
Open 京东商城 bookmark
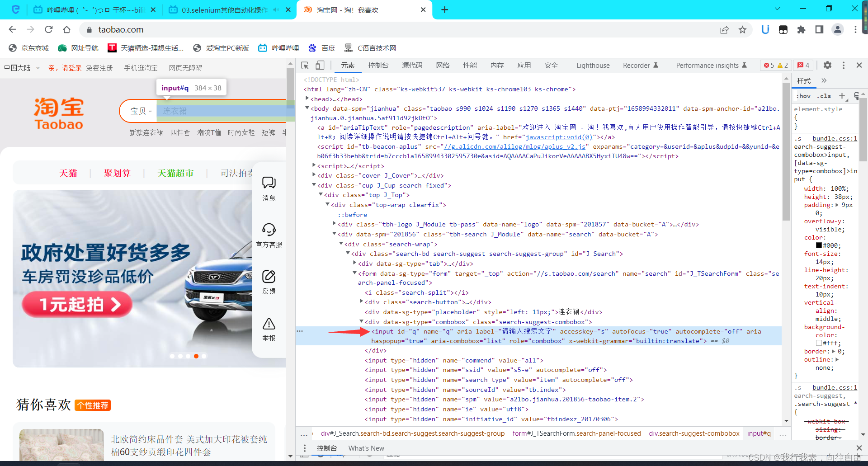point(29,48)
